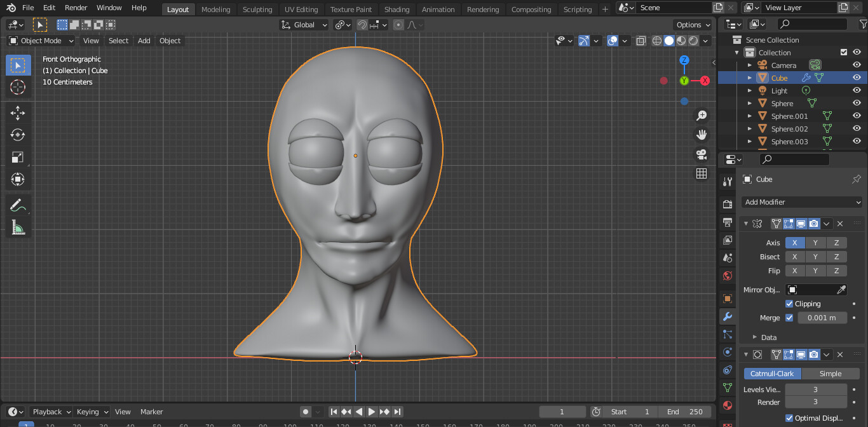868x427 pixels.
Task: Expand the Cube item in the outliner
Action: click(749, 78)
